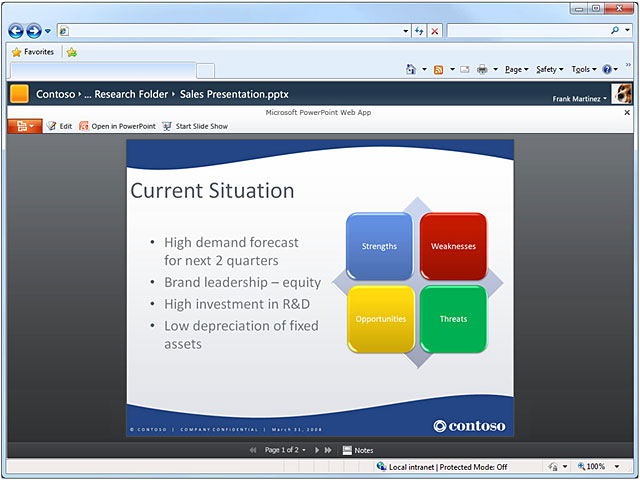Viewport: 640px width, 480px height.
Task: Click the Add to Favorites star icon
Action: [x=72, y=52]
